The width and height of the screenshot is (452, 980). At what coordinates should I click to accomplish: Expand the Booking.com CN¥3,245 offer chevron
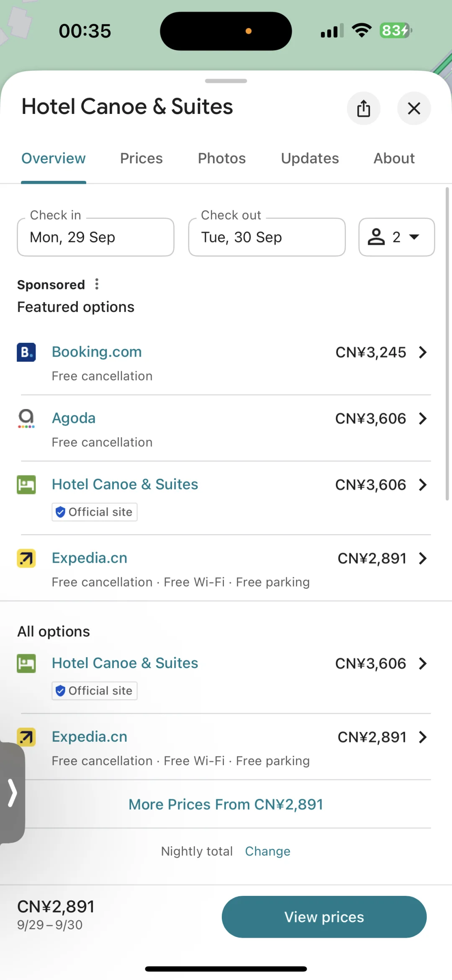[x=423, y=352]
